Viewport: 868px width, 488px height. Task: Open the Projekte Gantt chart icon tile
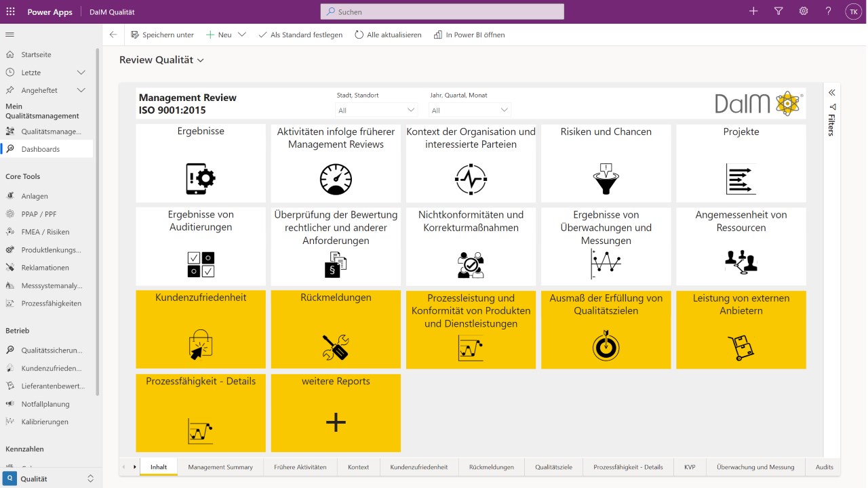741,179
